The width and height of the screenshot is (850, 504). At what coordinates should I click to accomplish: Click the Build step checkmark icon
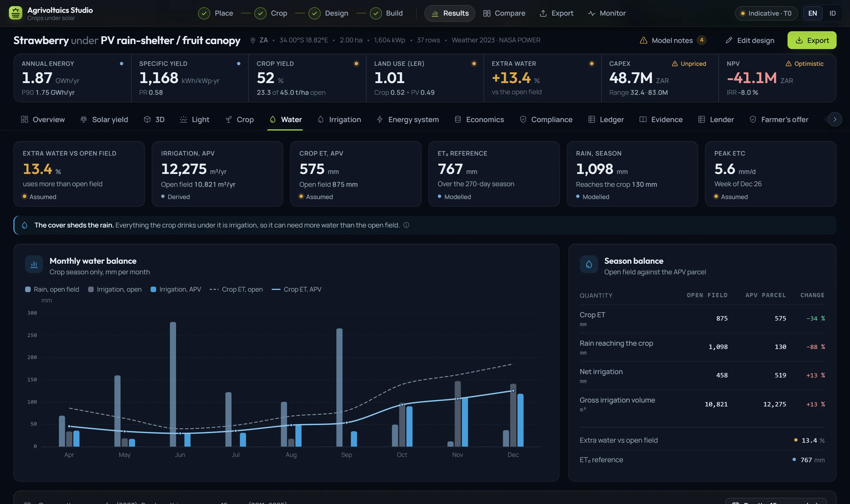click(375, 14)
